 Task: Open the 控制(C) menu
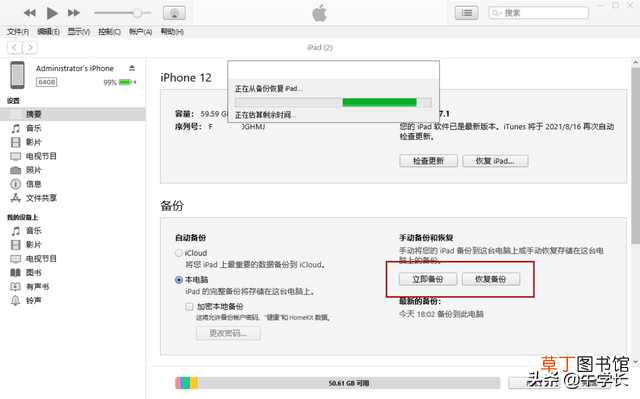pyautogui.click(x=109, y=32)
